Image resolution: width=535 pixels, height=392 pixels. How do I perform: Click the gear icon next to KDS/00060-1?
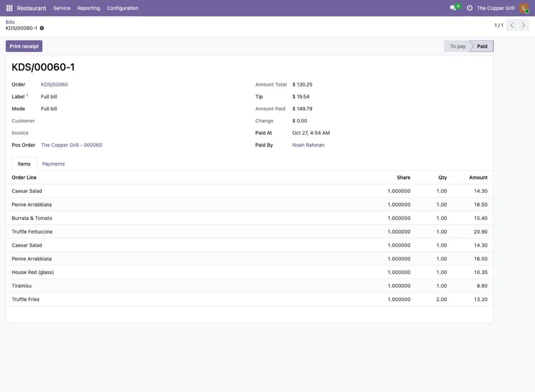(x=42, y=28)
